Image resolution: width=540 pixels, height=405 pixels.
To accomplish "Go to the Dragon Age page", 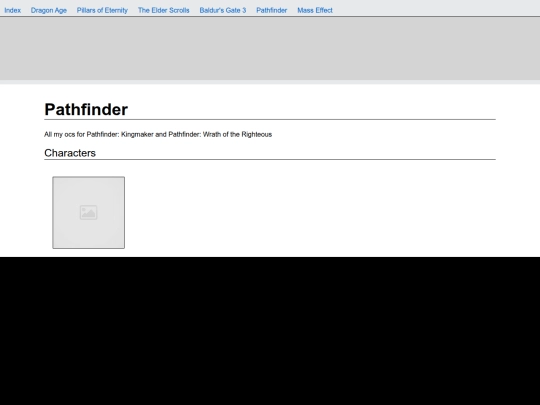I will pos(49,10).
